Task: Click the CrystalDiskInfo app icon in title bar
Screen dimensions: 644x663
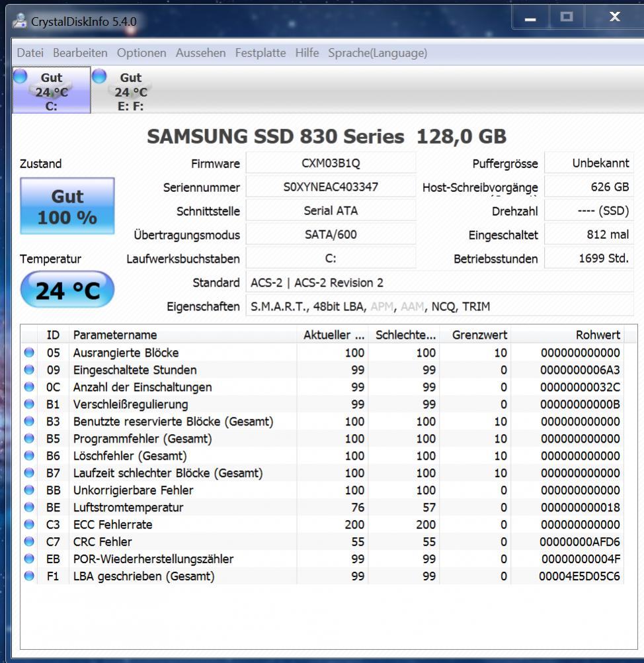Action: click(19, 21)
